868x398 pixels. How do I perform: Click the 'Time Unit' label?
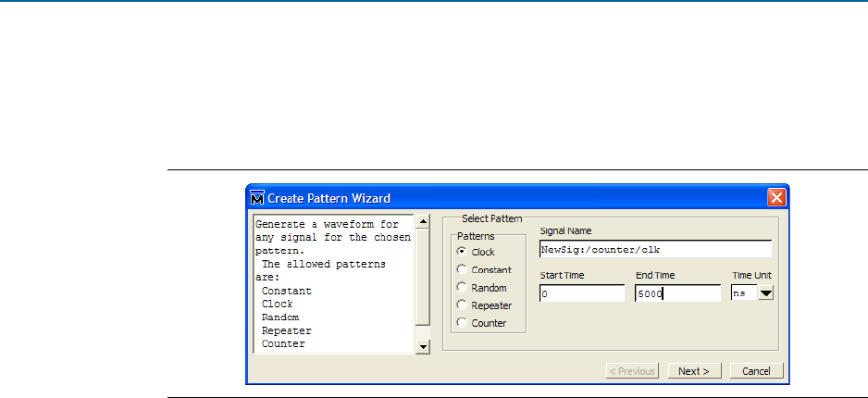pyautogui.click(x=751, y=275)
